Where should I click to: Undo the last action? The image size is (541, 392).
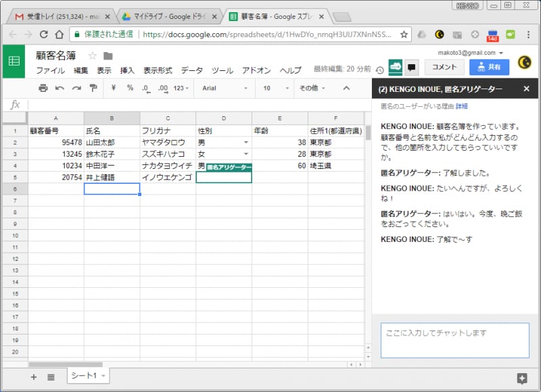[60, 88]
